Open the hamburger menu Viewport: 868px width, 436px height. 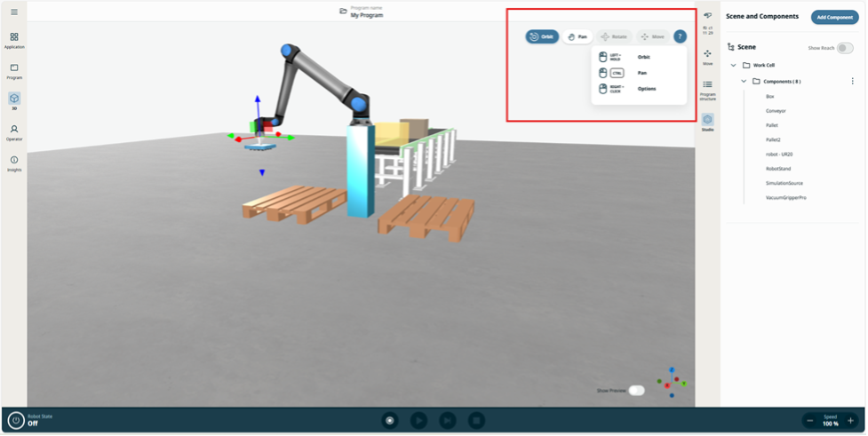pyautogui.click(x=14, y=12)
